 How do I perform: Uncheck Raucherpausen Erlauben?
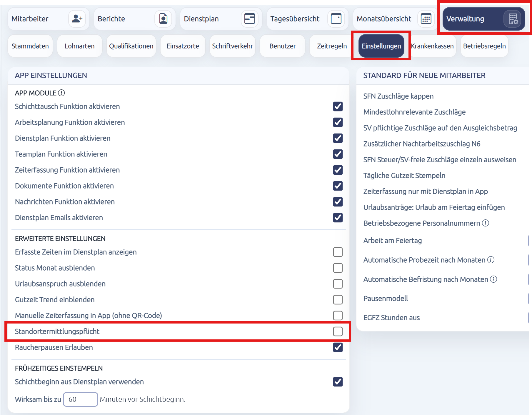tap(338, 347)
